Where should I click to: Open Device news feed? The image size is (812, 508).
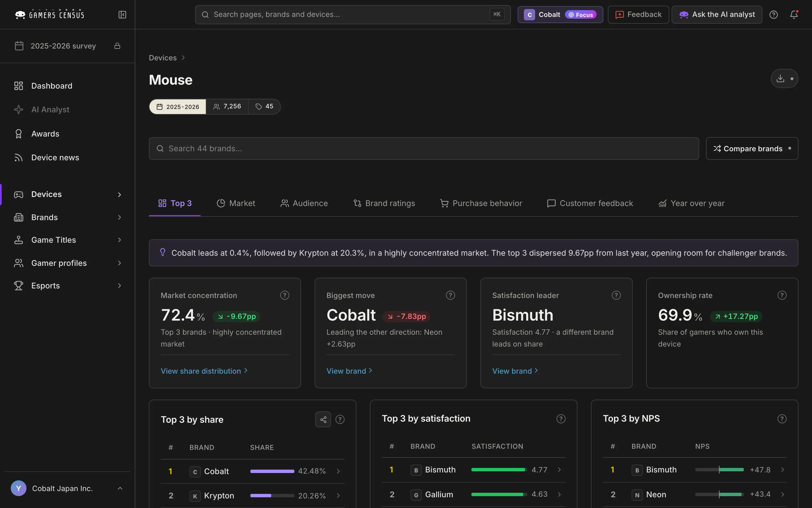point(67,157)
